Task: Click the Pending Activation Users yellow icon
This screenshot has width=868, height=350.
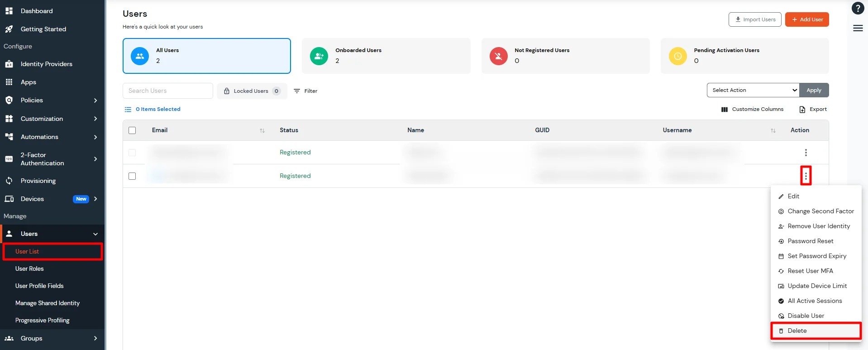Action: pos(678,56)
